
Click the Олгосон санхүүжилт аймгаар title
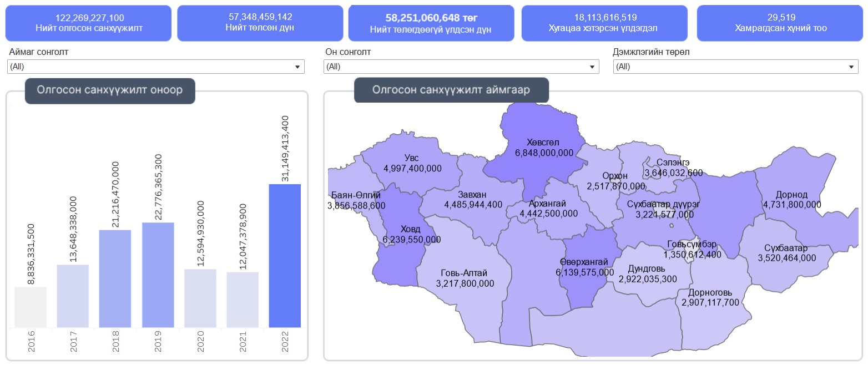[x=451, y=90]
